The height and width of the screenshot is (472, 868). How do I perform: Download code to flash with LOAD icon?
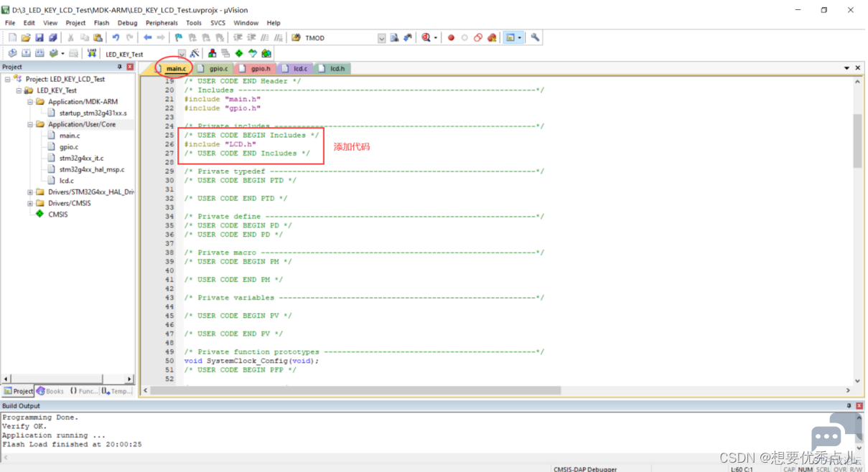click(x=92, y=53)
